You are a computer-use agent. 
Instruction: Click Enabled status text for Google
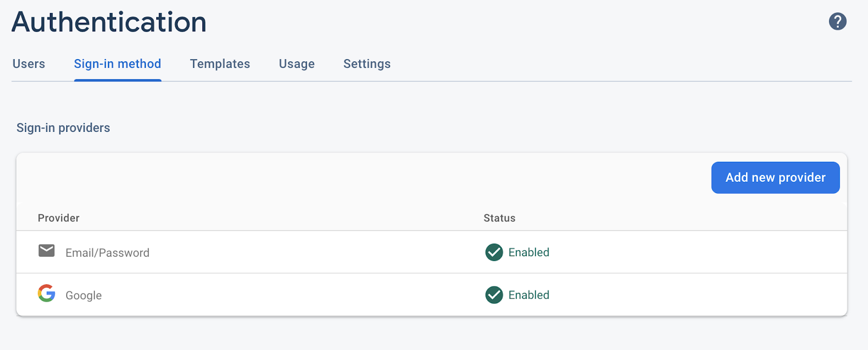tap(528, 295)
